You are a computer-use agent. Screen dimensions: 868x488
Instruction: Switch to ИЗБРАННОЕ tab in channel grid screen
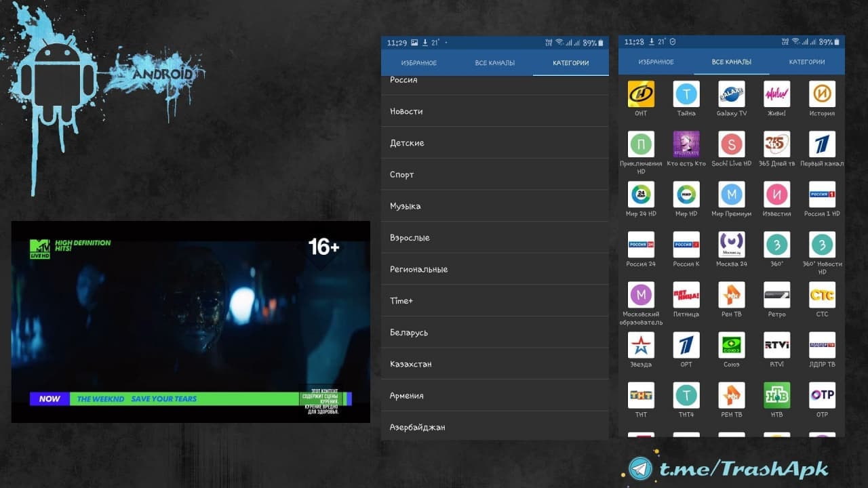tap(656, 62)
